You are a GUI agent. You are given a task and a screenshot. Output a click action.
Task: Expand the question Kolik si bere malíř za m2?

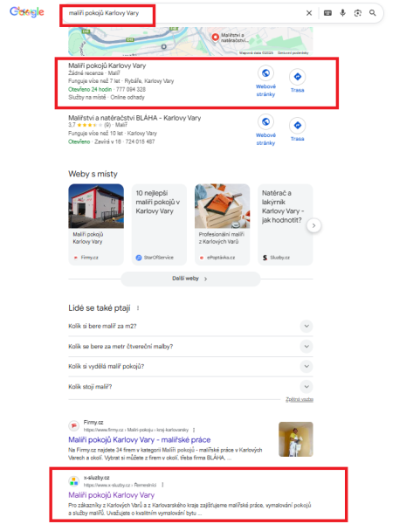pos(190,326)
